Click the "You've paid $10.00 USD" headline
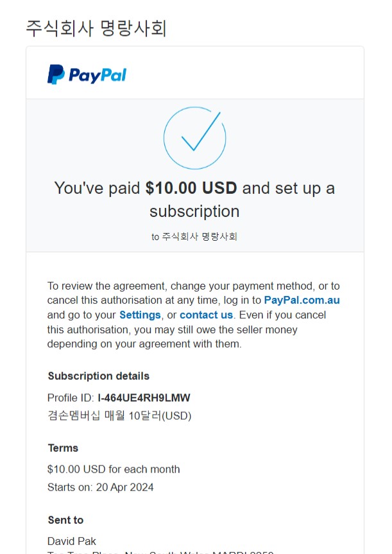 coord(194,188)
